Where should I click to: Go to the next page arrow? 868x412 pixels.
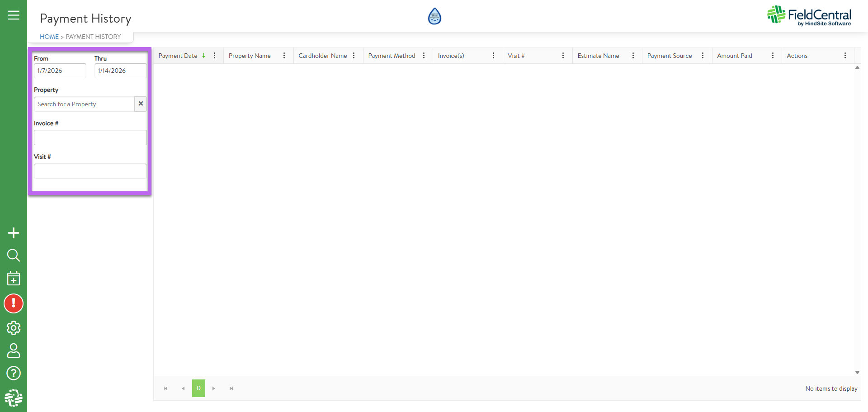tap(214, 388)
